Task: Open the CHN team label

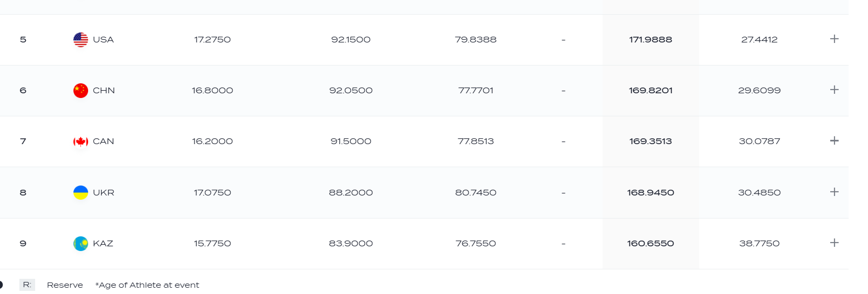Action: click(x=104, y=91)
